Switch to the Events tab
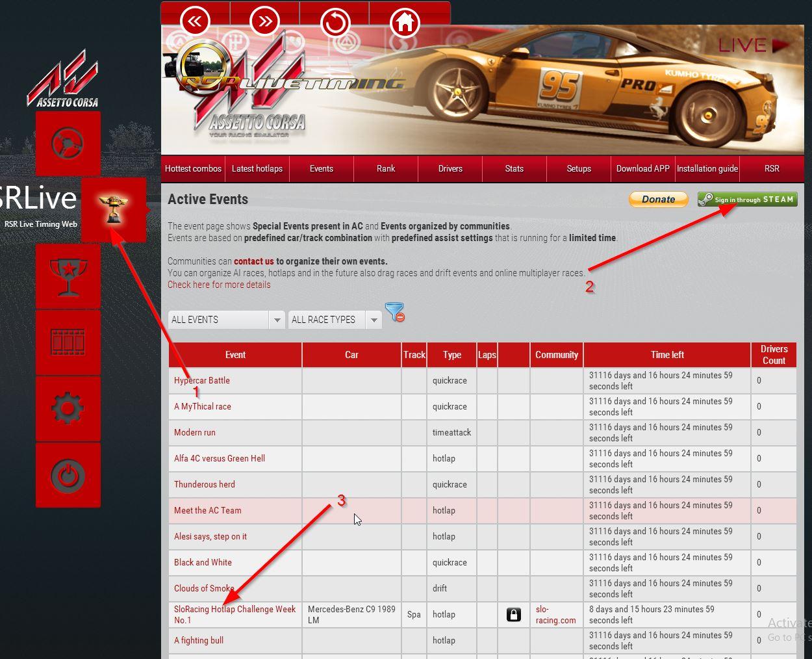Viewport: 812px width, 659px height. tap(322, 169)
